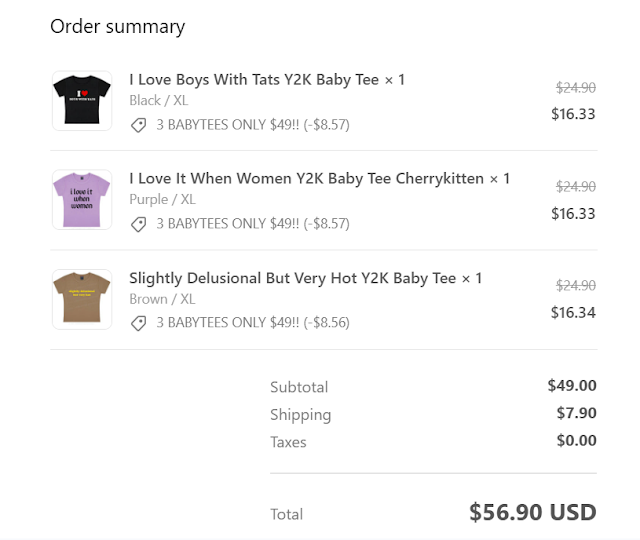Image resolution: width=640 pixels, height=540 pixels.
Task: Click the Subtotal $49.00 amount
Action: (x=572, y=386)
